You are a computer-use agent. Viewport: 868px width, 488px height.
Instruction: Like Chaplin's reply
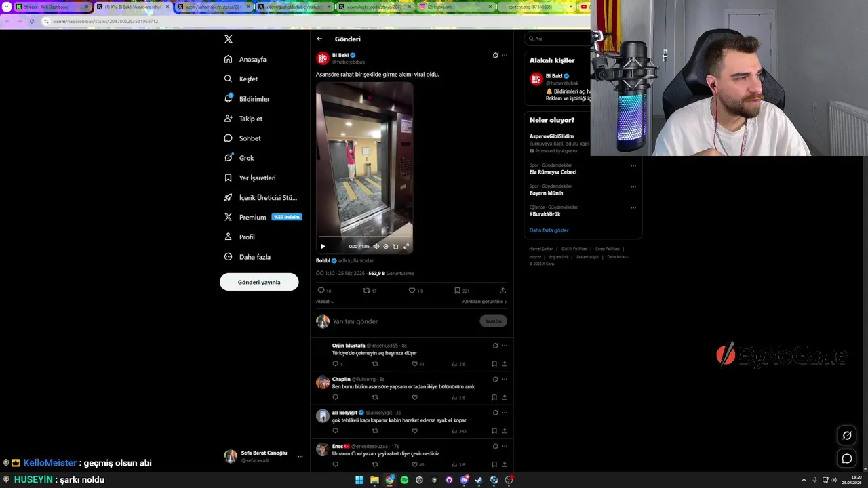coord(415,397)
